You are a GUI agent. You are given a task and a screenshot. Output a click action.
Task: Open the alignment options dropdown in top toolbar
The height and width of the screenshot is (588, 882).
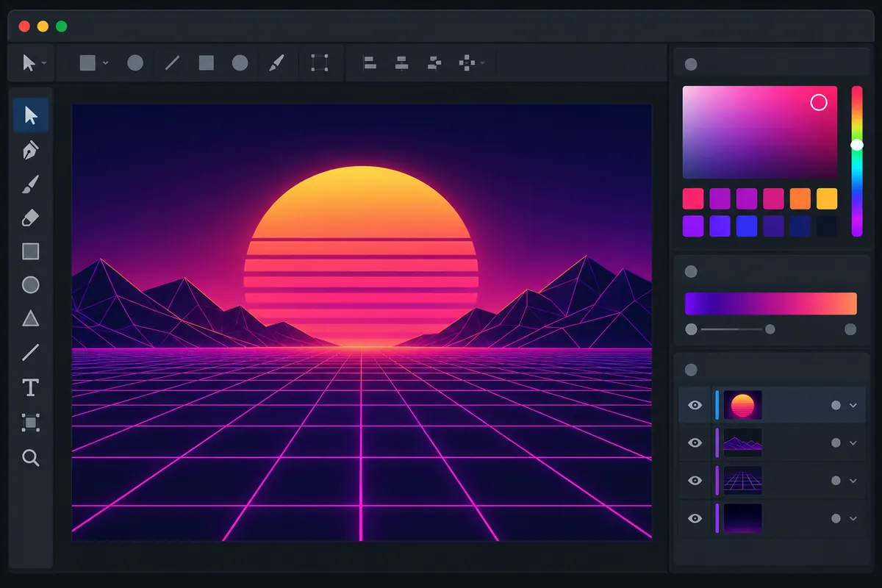[x=482, y=63]
